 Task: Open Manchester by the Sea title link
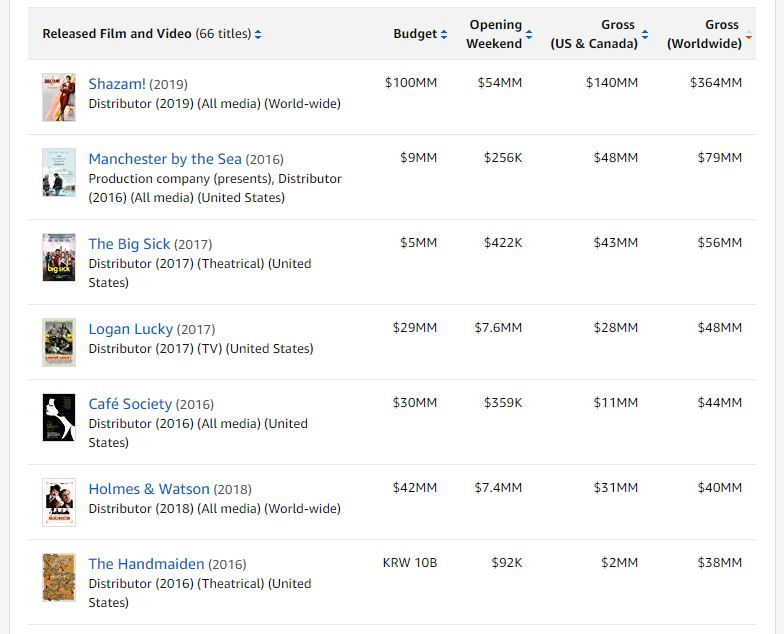point(165,159)
